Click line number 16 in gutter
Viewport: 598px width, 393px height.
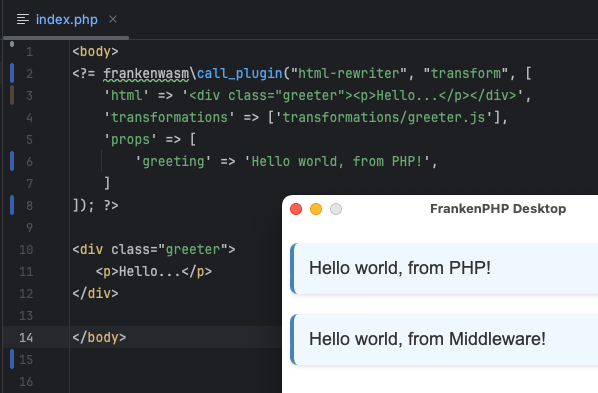click(x=26, y=382)
